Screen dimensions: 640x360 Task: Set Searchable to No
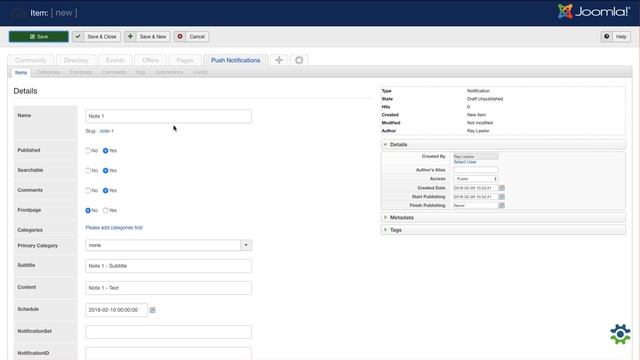[88, 171]
